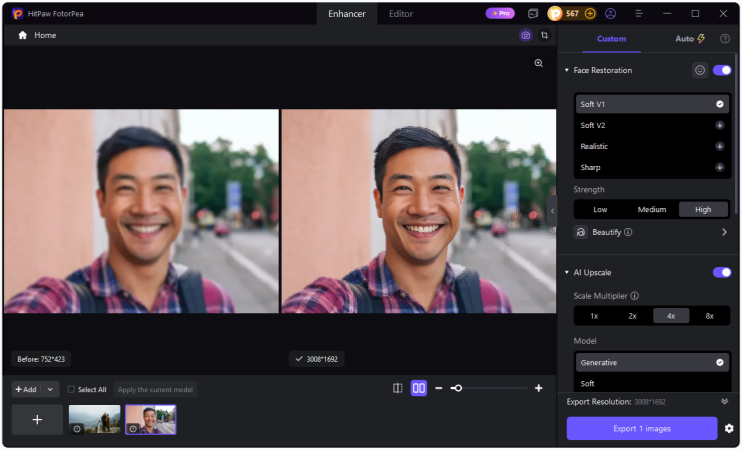This screenshot has height=450, width=742.
Task: Click the zoom slider handle
Action: pyautogui.click(x=458, y=388)
